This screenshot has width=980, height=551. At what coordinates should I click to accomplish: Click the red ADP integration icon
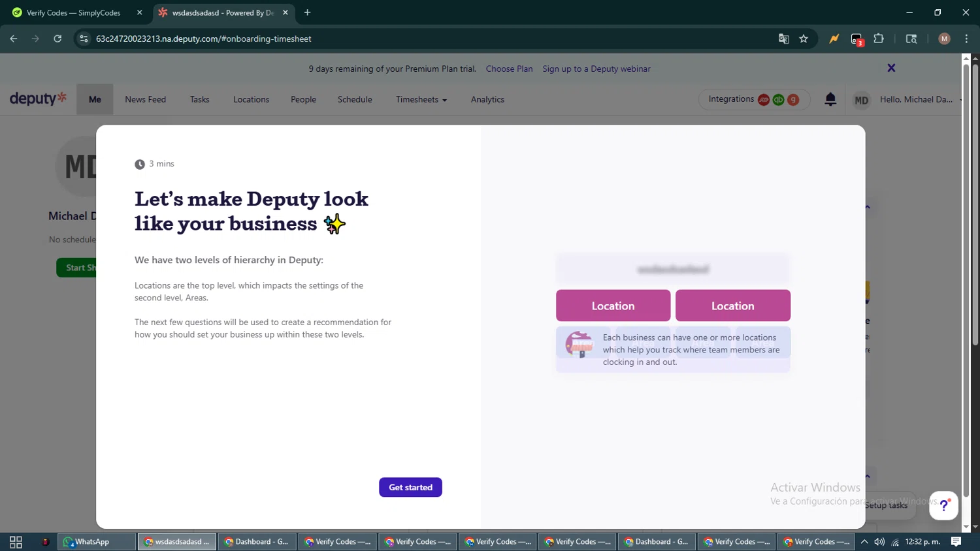coord(763,100)
